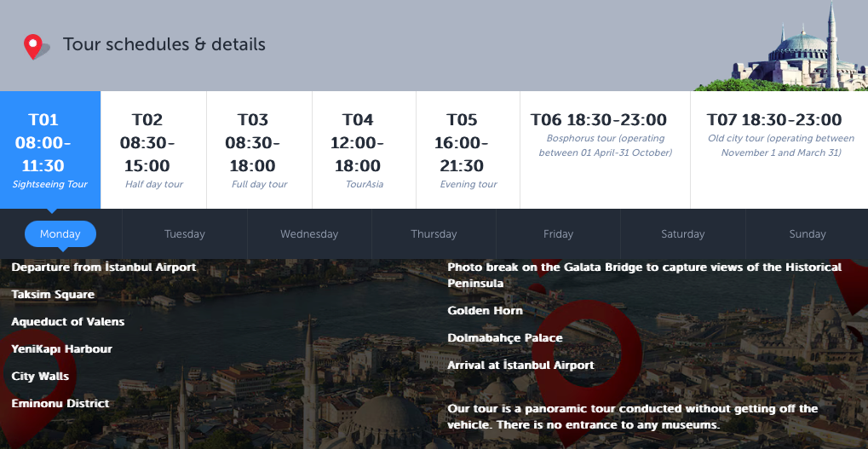Choose Friday in the day bar
Screen dimensions: 868x449
(x=558, y=233)
